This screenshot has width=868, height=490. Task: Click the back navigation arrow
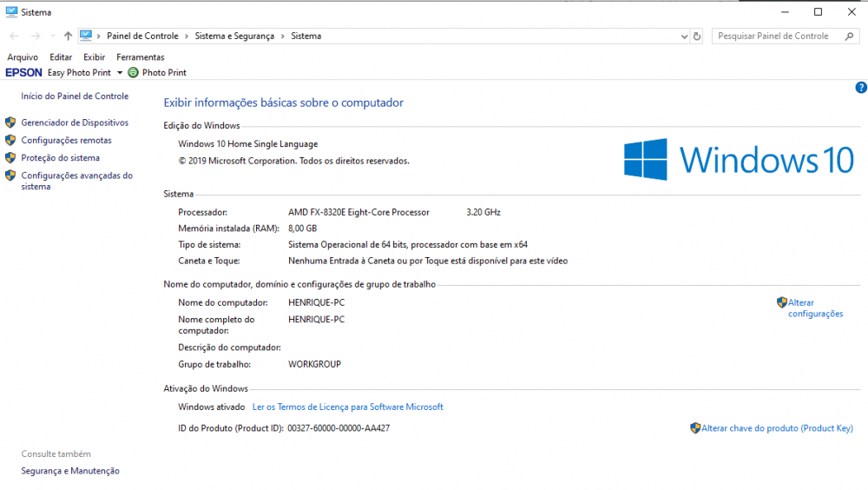[14, 36]
